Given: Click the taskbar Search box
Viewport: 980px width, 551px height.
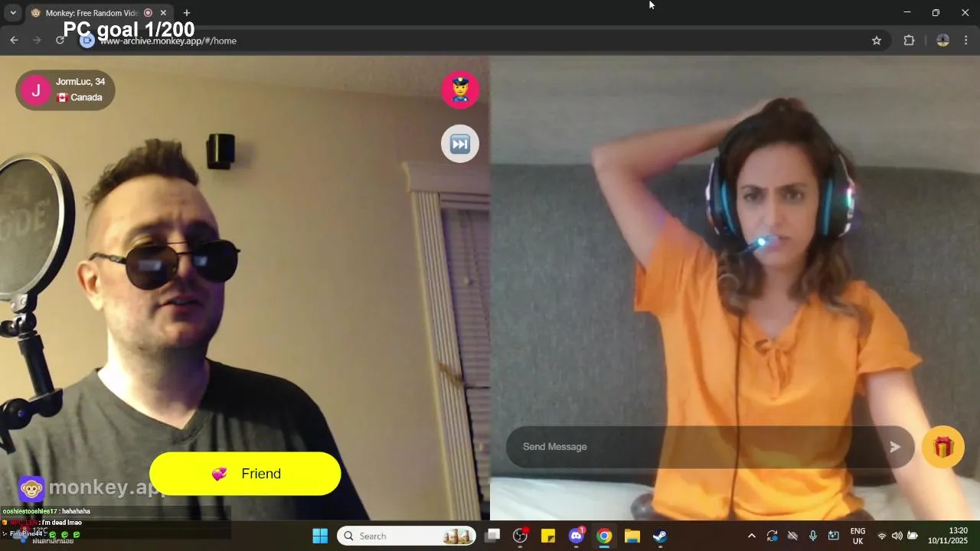Looking at the screenshot, I should (x=407, y=536).
